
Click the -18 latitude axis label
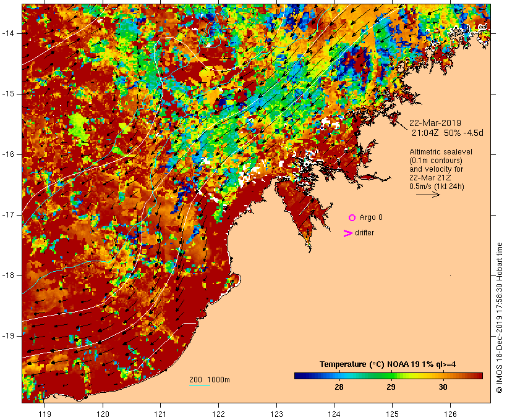pyautogui.click(x=8, y=275)
